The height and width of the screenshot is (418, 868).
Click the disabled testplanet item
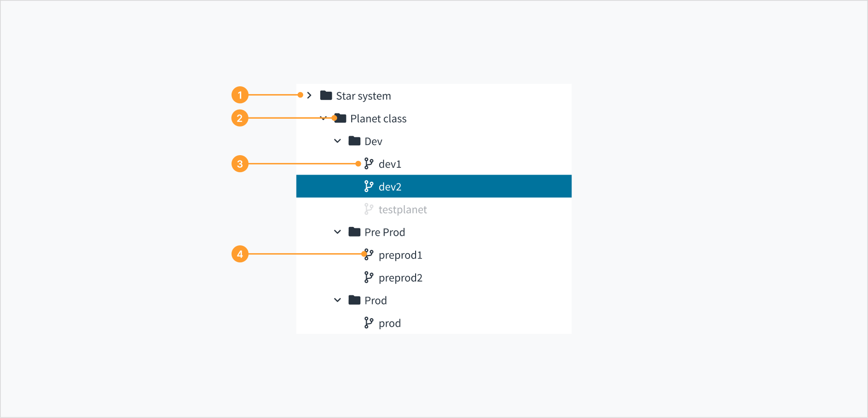(x=403, y=209)
